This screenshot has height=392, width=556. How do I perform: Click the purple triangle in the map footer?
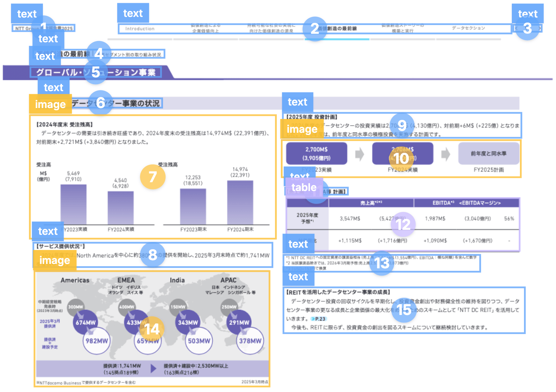[153, 369]
